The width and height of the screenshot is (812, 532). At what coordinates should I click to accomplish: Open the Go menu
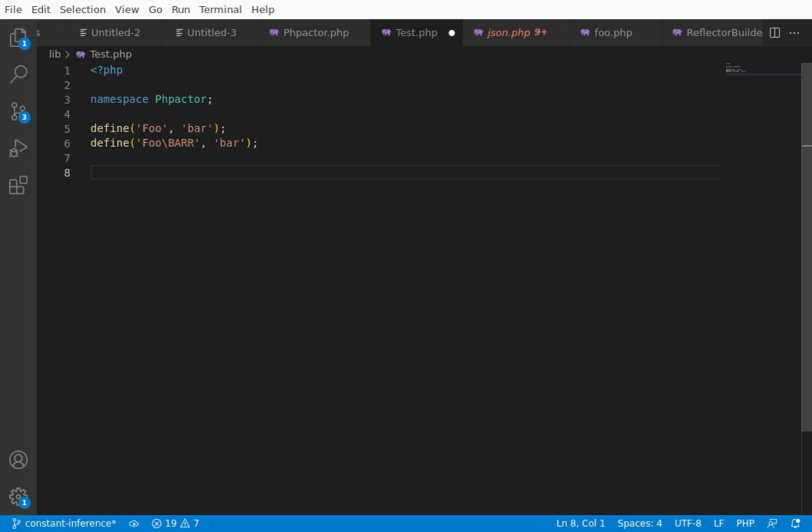coord(155,9)
